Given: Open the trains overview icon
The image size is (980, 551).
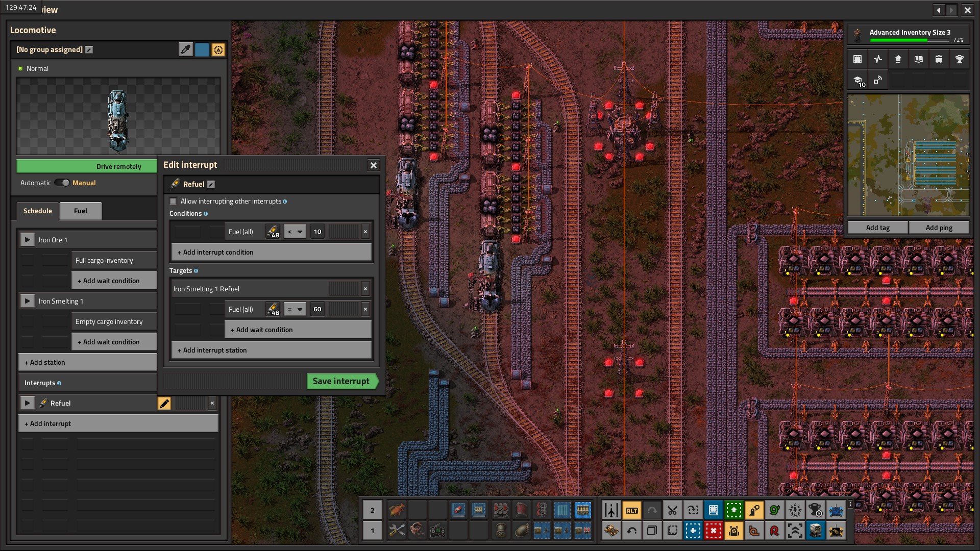Looking at the screenshot, I should pyautogui.click(x=939, y=59).
